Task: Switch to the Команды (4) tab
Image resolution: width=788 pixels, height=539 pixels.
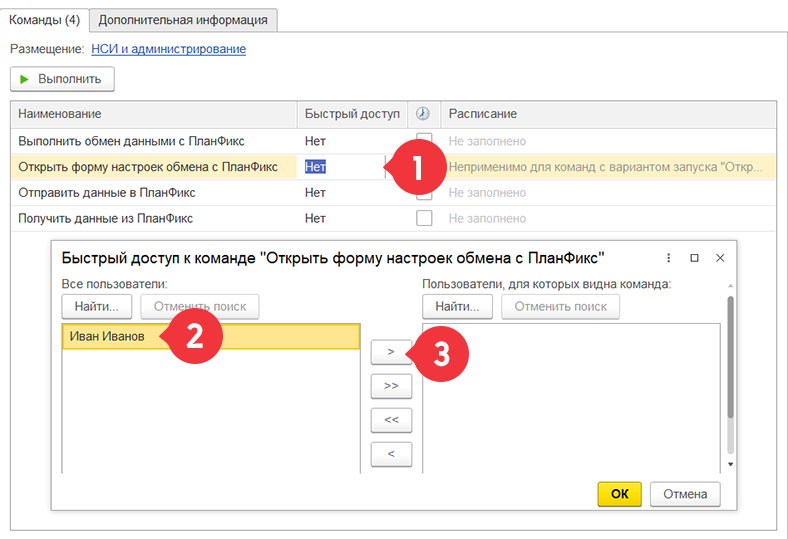Action: (45, 20)
